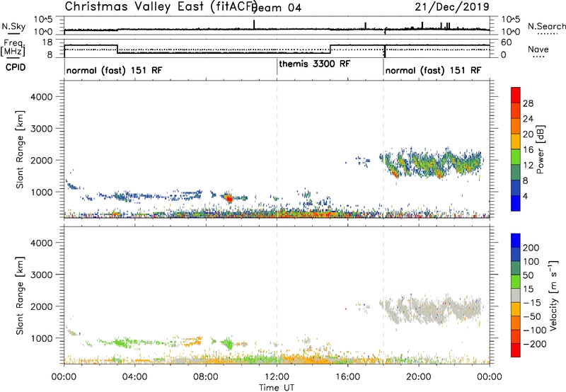The height and width of the screenshot is (392, 566).
Task: Click the red high-power echo near 09:00 in the power panel
Action: click(229, 198)
